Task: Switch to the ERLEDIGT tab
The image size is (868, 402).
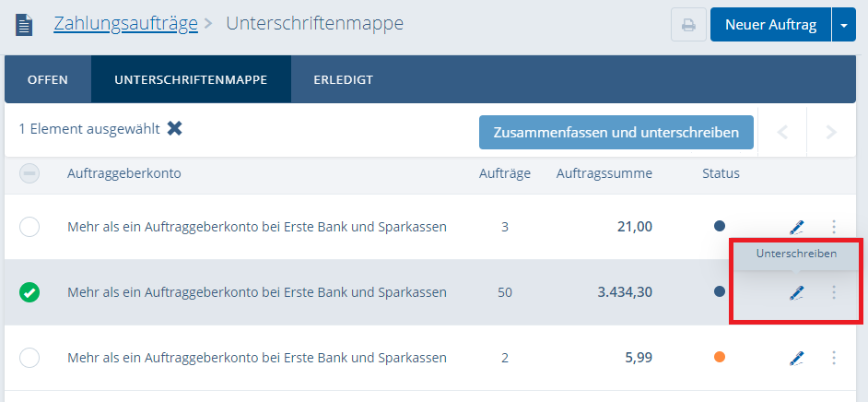Action: point(343,79)
